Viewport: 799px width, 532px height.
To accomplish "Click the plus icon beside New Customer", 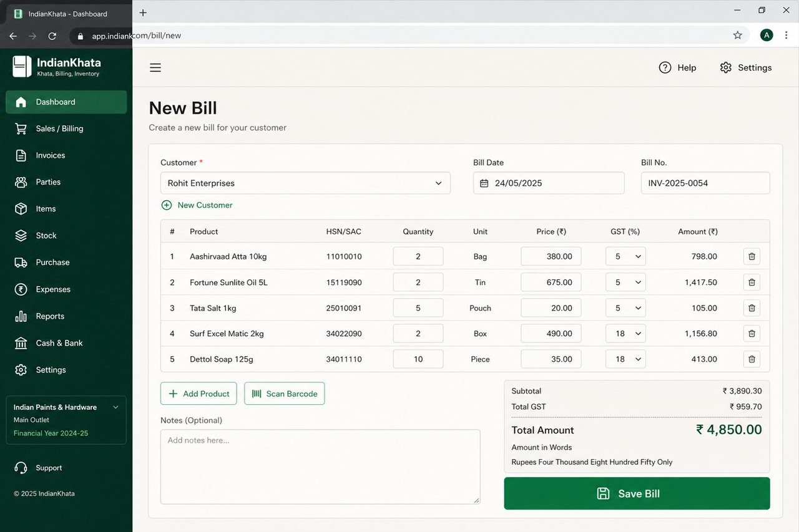I will (x=167, y=205).
